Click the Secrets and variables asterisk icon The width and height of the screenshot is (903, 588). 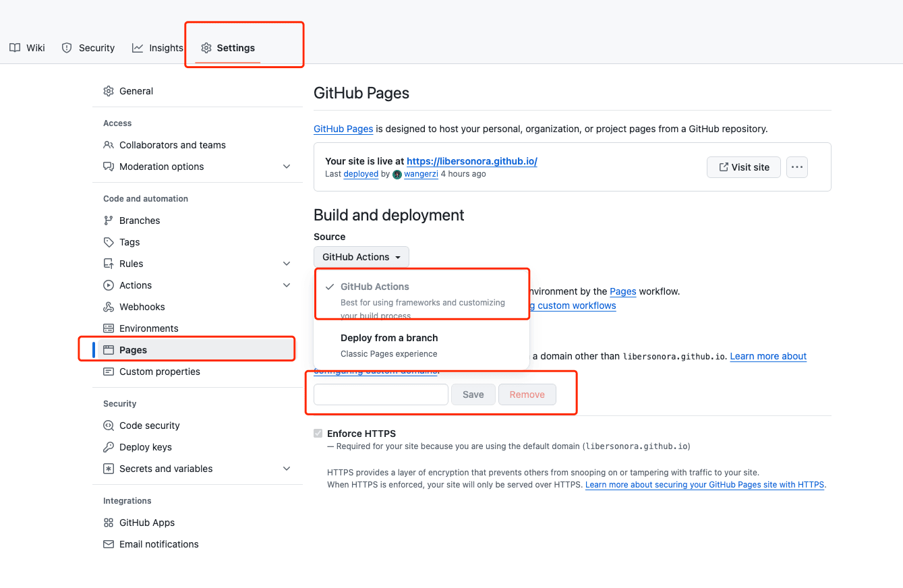point(109,469)
